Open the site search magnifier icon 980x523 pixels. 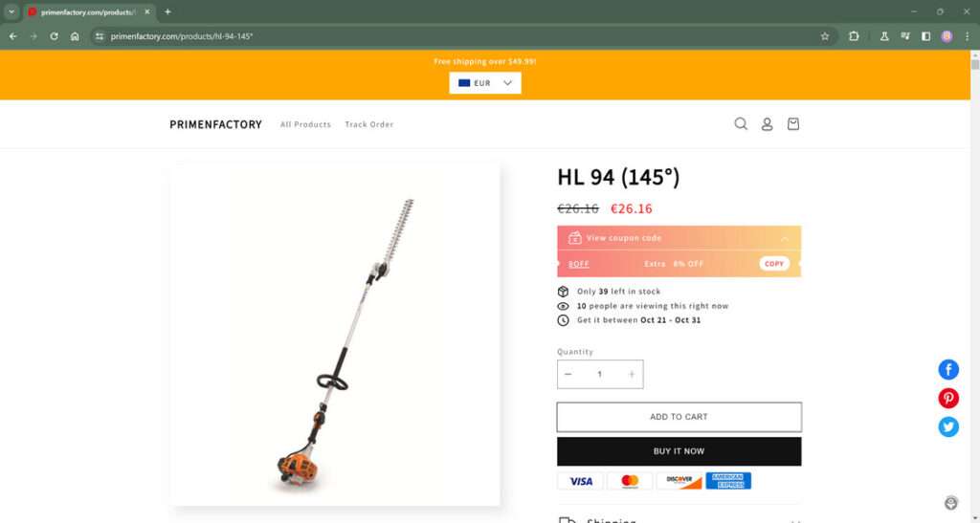[741, 123]
